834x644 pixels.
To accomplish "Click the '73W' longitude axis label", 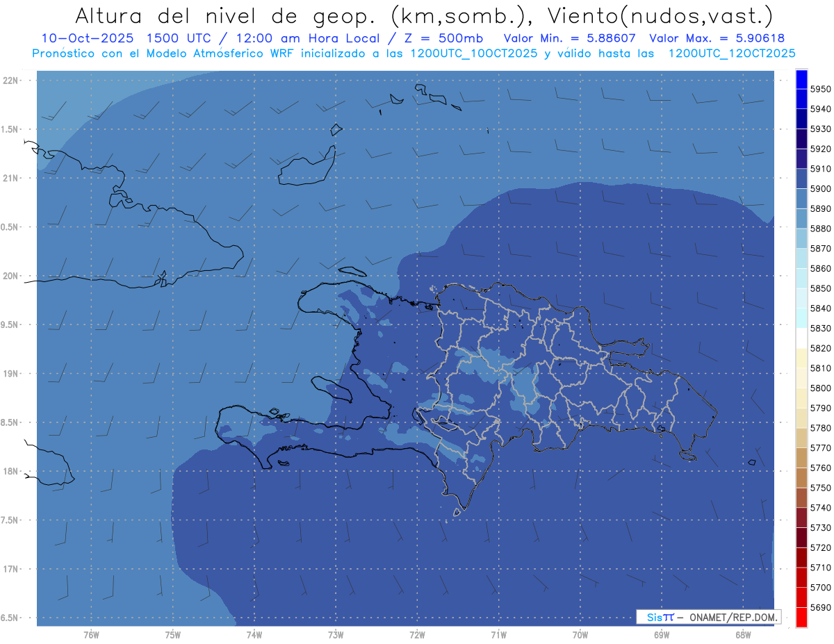I will point(336,634).
